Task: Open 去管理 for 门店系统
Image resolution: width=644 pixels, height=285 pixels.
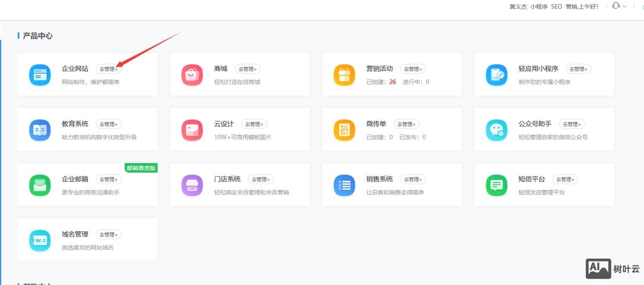Action: pos(261,180)
